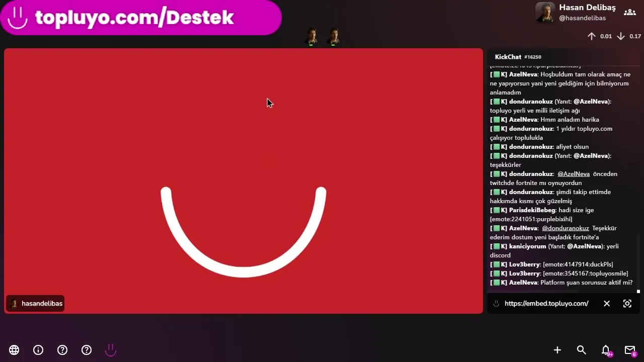644x362 pixels.
Task: Click the upload speed 0.01 indicator
Action: (600, 36)
